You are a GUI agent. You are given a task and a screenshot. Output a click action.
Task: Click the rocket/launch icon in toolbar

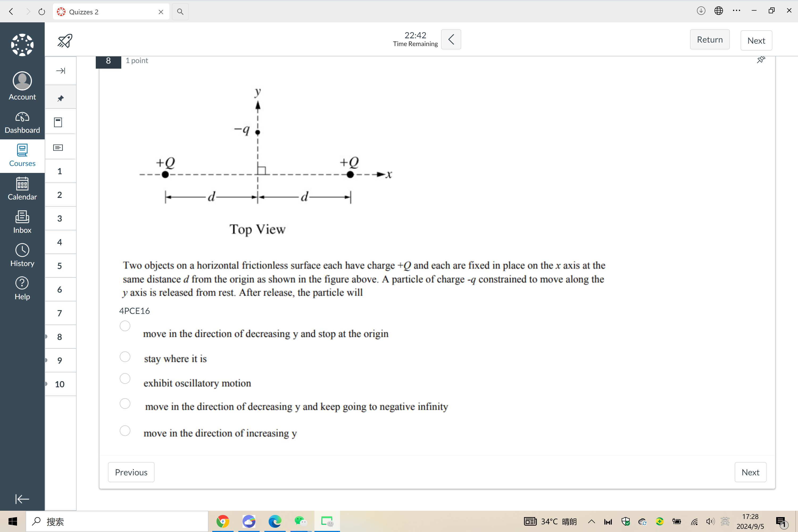pos(65,40)
